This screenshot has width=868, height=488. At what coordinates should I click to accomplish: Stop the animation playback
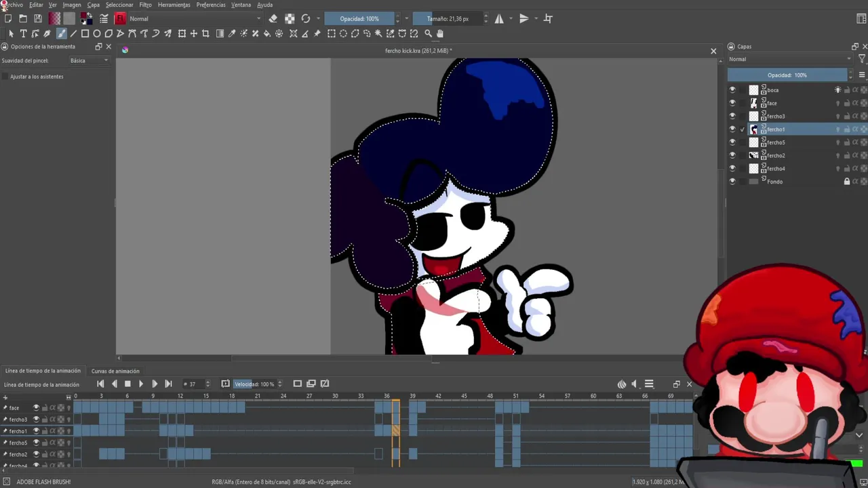click(127, 384)
